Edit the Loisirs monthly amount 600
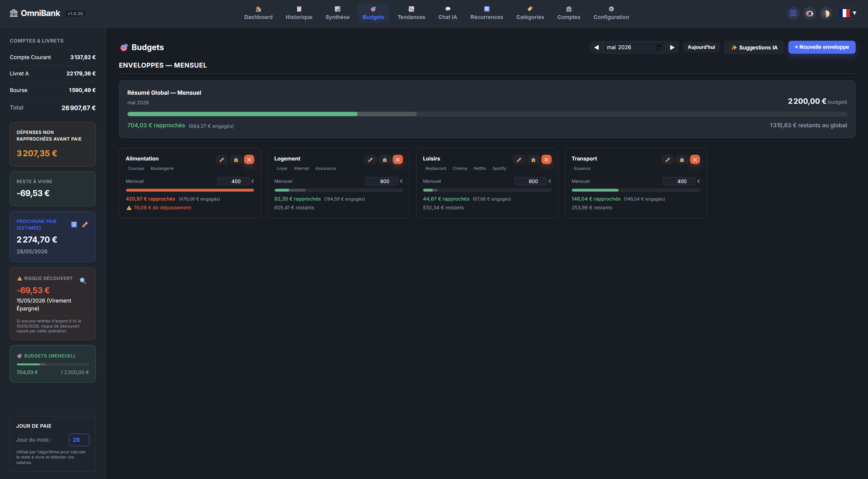 [531, 181]
